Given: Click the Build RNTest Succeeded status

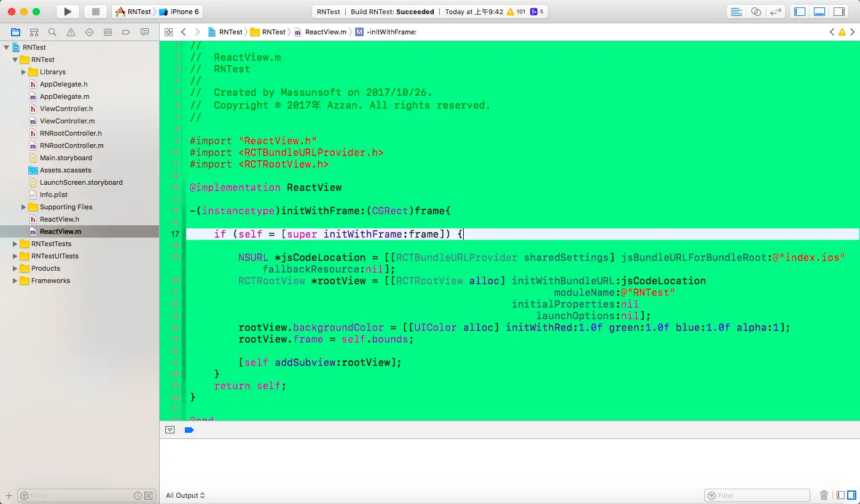Looking at the screenshot, I should click(x=393, y=12).
